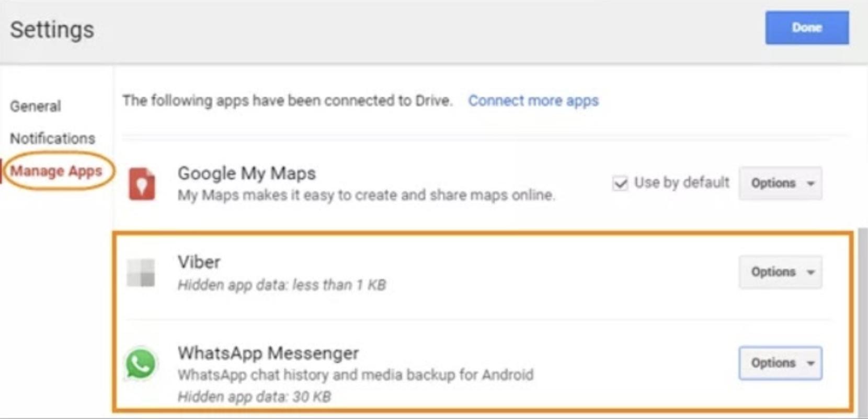Follow the Connect more apps link
Viewport: 868px width, 419px height.
click(533, 100)
